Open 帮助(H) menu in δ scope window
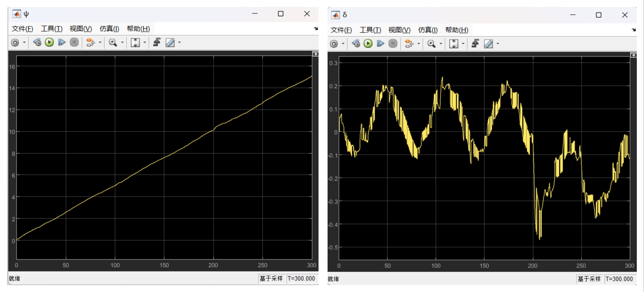Image resolution: width=644 pixels, height=292 pixels. [457, 30]
